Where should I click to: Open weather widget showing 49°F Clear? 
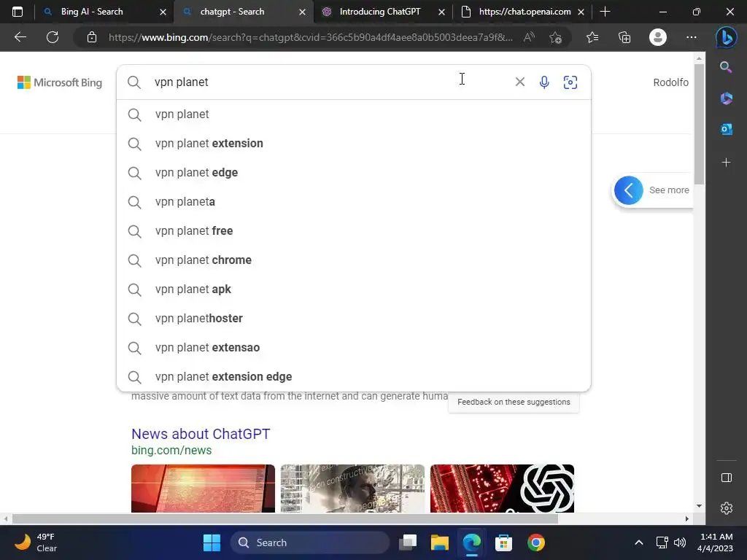(x=35, y=542)
